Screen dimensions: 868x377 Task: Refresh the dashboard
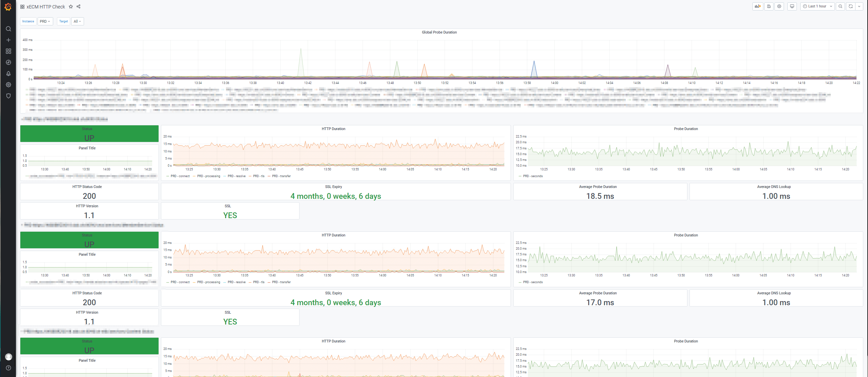coord(850,6)
